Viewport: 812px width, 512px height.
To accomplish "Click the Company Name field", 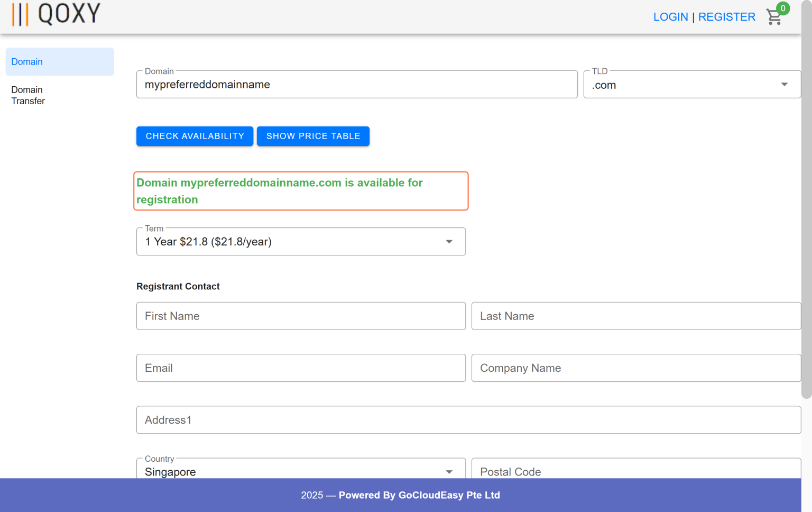I will point(636,368).
